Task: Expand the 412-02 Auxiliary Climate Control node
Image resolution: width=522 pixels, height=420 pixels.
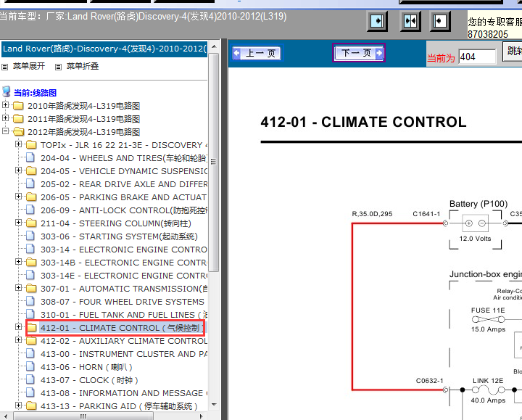Action: 19,339
